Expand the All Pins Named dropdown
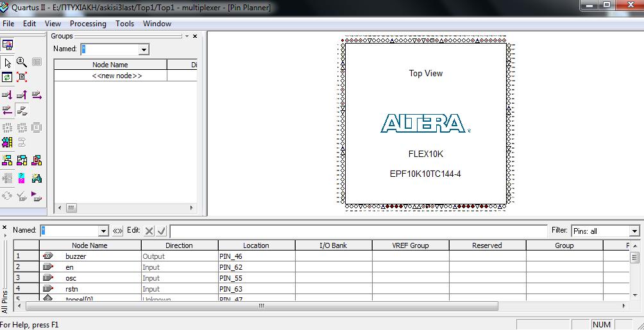Image resolution: width=644 pixels, height=330 pixels. coord(103,231)
